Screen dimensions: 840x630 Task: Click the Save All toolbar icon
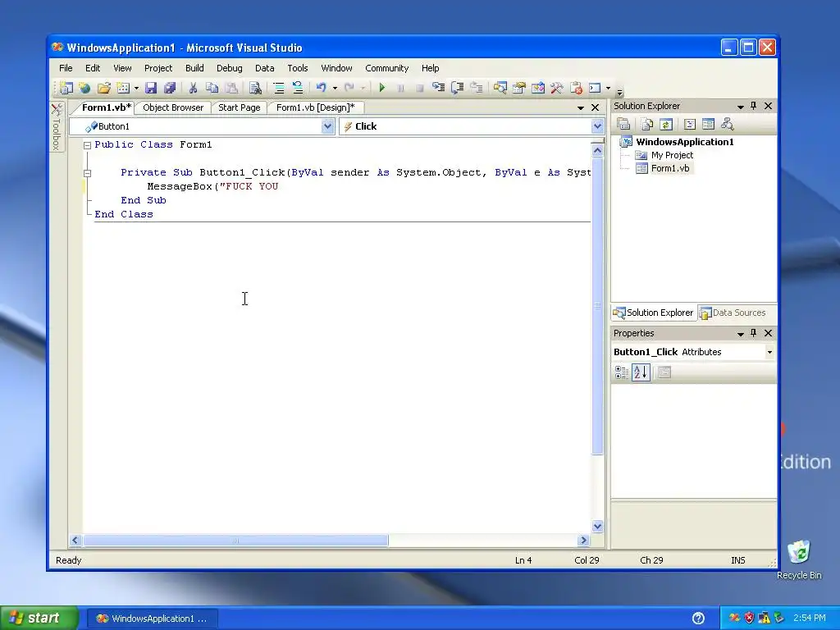pyautogui.click(x=170, y=87)
